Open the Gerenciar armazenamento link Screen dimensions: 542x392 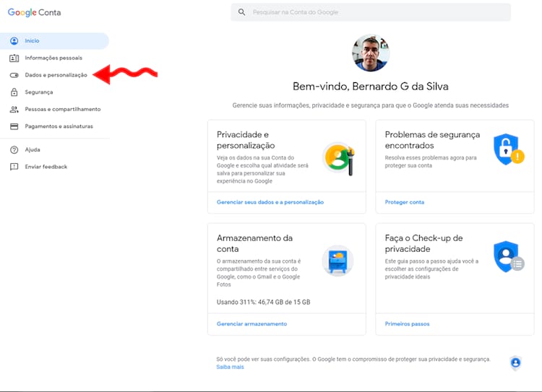click(x=251, y=323)
